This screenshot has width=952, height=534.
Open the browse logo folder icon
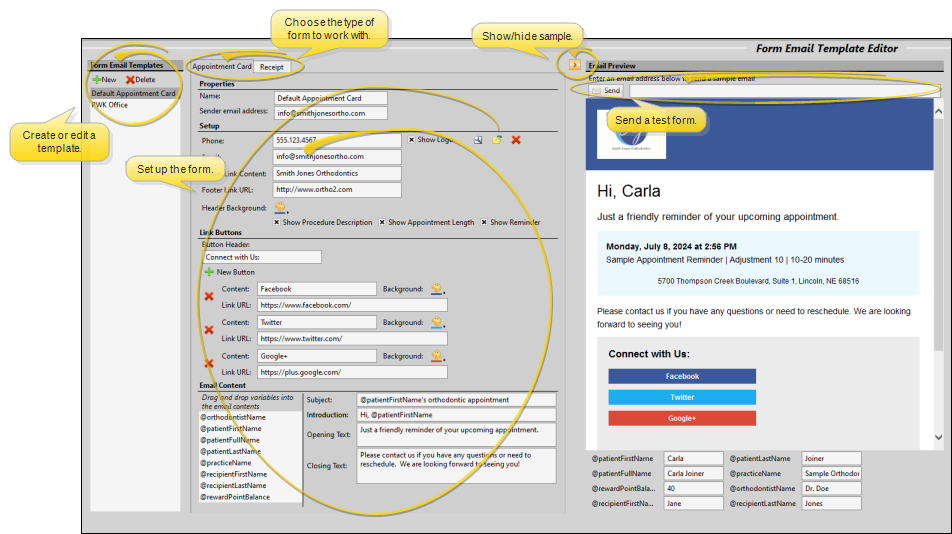coord(497,140)
